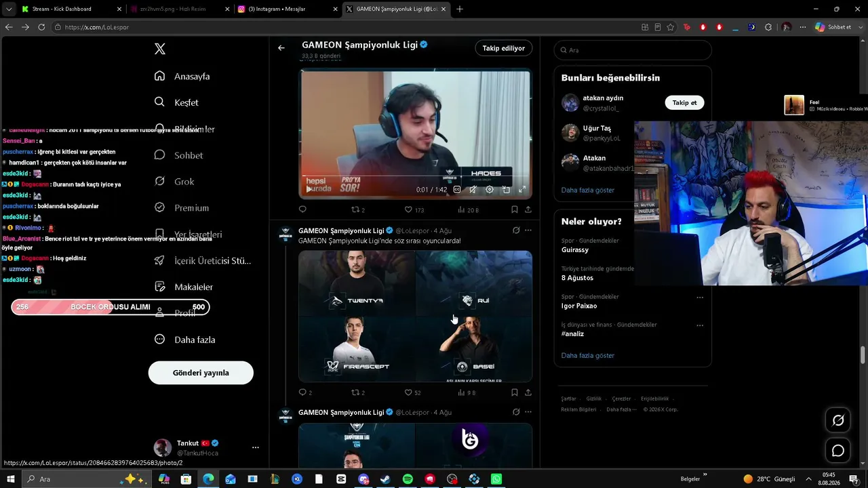Open the browser extensions puzzle icon

[x=768, y=27]
